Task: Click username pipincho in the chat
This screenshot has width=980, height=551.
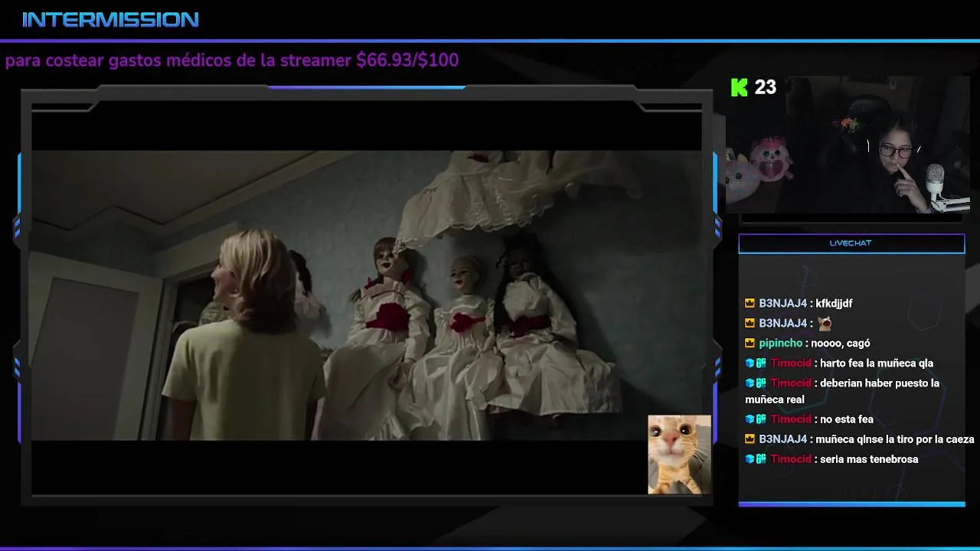Action: point(780,344)
